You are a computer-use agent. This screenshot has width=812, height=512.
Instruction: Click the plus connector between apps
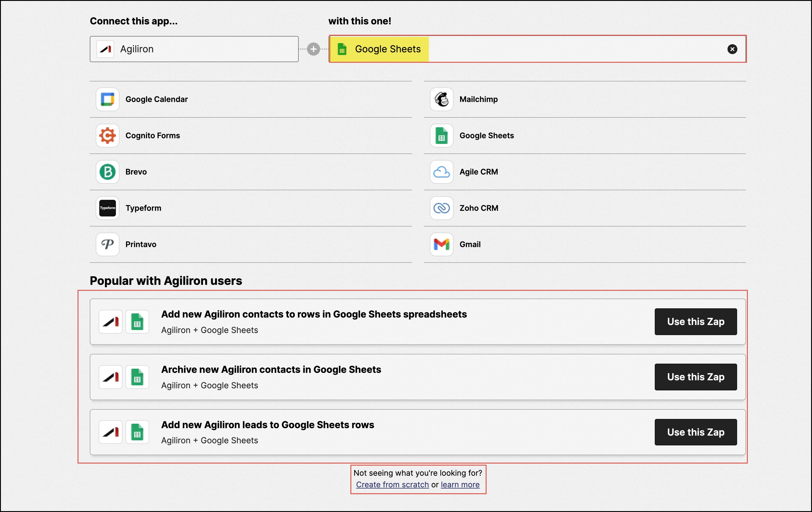[313, 49]
